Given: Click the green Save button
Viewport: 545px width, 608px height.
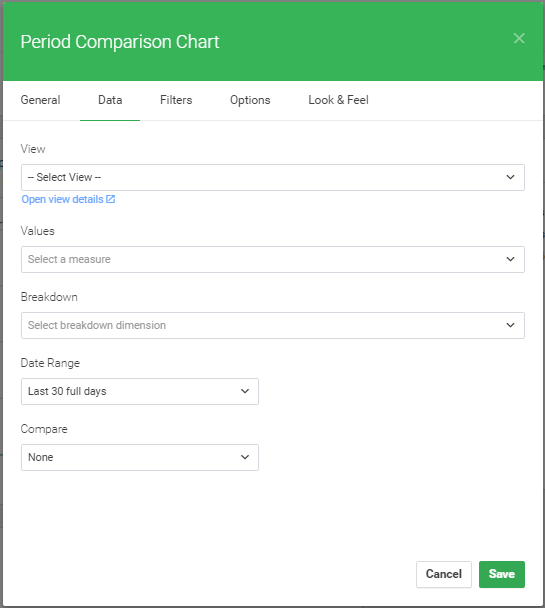Looking at the screenshot, I should [502, 574].
